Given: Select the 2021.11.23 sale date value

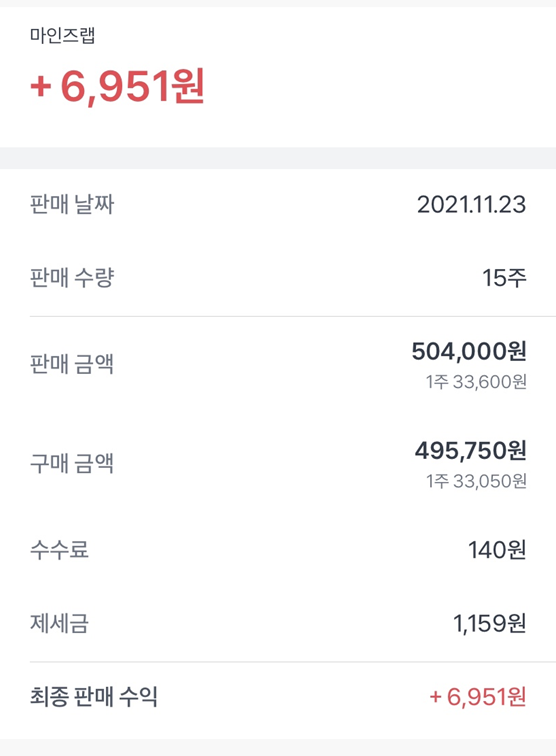Looking at the screenshot, I should (x=471, y=204).
